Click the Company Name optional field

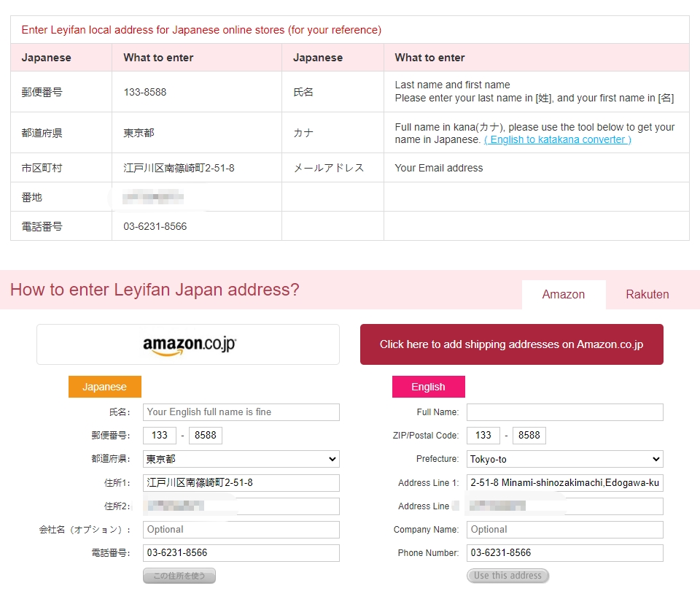[x=565, y=530]
